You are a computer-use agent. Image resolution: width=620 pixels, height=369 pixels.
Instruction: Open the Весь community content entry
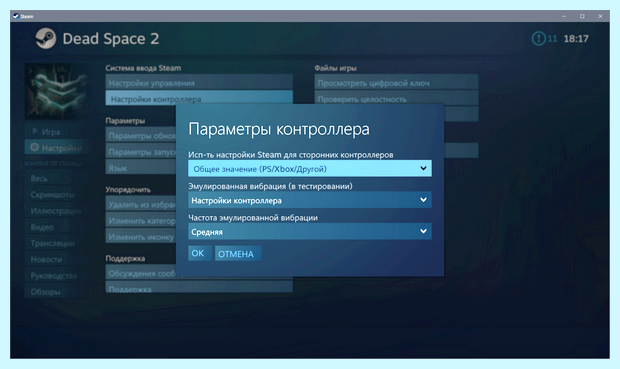56,178
